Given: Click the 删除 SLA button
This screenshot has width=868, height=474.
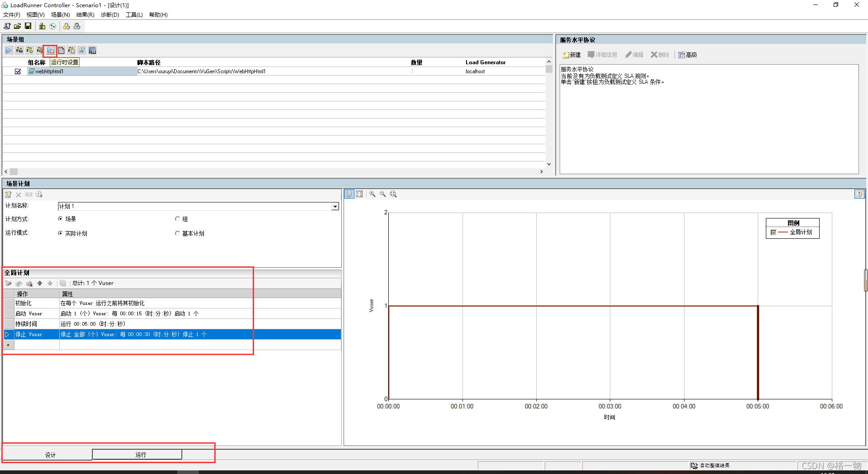Looking at the screenshot, I should (660, 55).
